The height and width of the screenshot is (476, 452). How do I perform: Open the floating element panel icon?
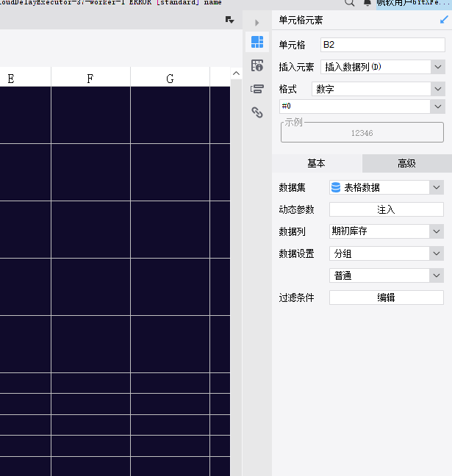point(257,89)
